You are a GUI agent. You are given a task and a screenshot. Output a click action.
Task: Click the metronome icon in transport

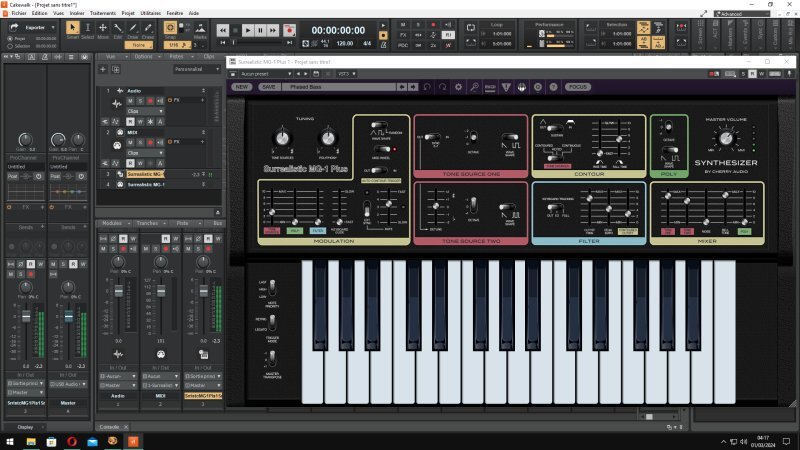[x=383, y=45]
